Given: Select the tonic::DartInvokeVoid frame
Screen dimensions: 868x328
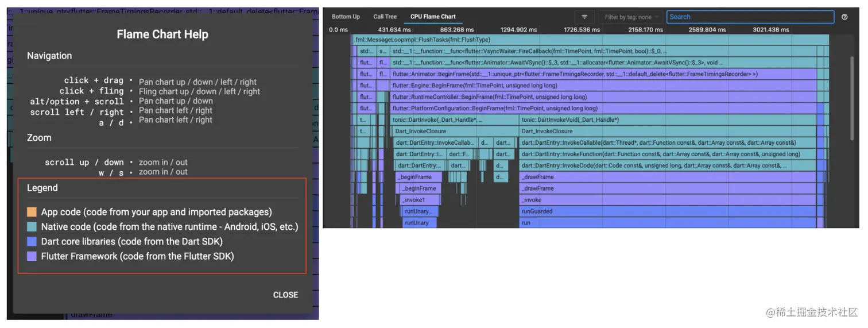Looking at the screenshot, I should pyautogui.click(x=668, y=120).
